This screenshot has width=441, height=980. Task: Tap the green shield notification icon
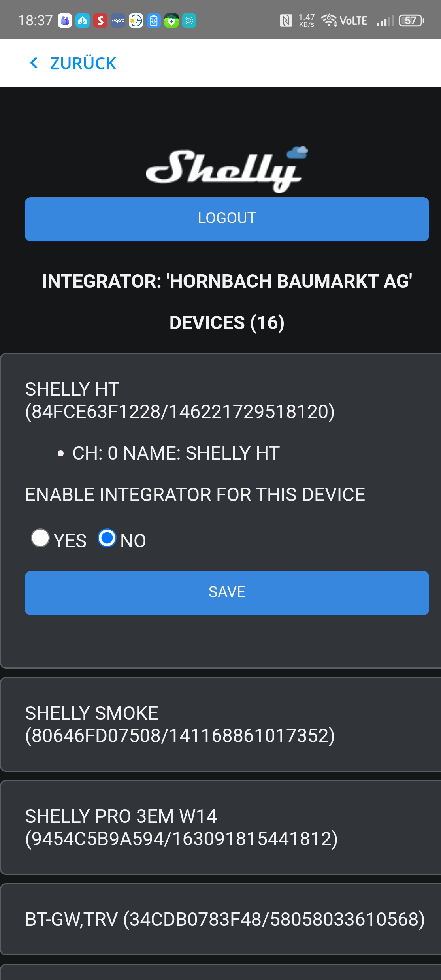click(171, 21)
